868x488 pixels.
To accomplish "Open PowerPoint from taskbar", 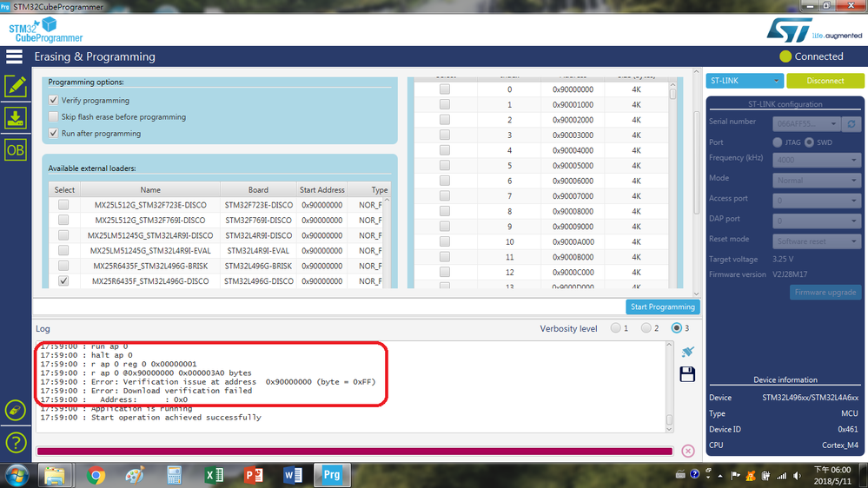I will [x=254, y=475].
